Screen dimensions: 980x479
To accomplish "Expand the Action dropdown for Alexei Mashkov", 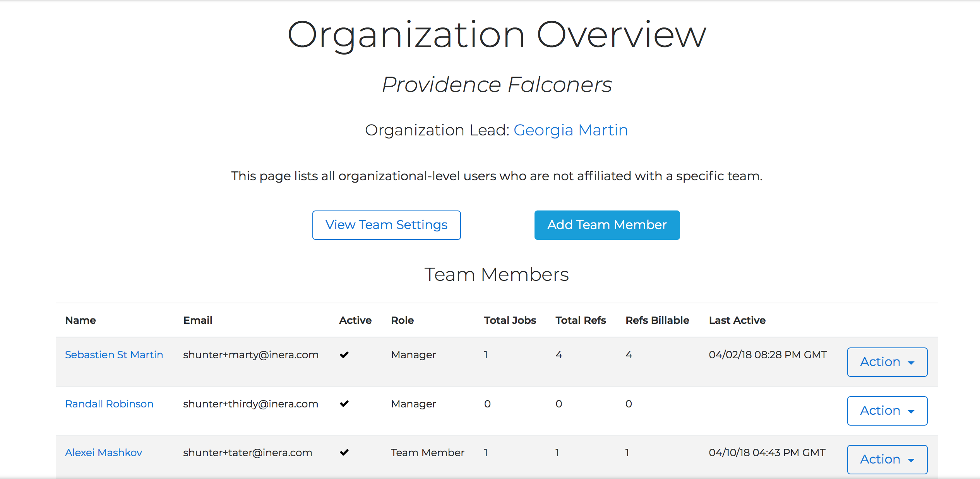I will coord(887,460).
